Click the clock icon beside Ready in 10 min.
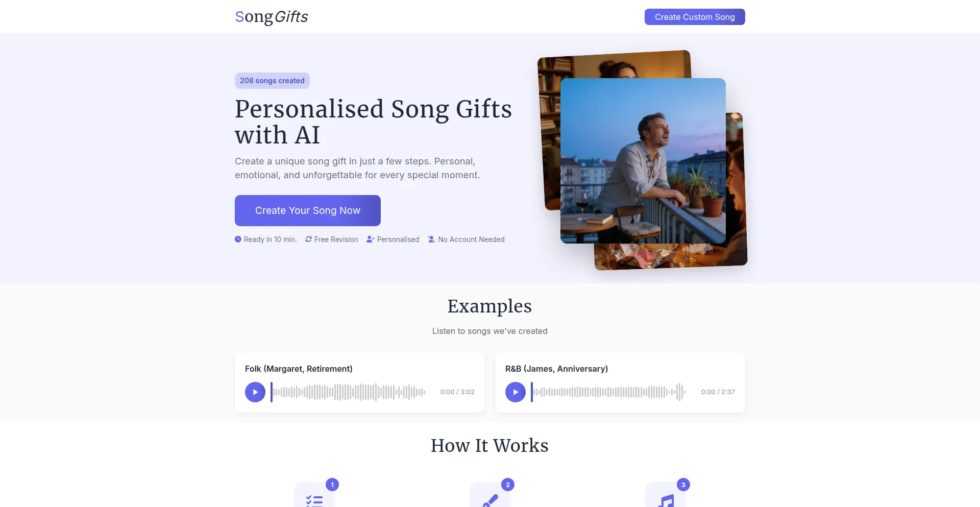This screenshot has width=980, height=507. [x=238, y=239]
